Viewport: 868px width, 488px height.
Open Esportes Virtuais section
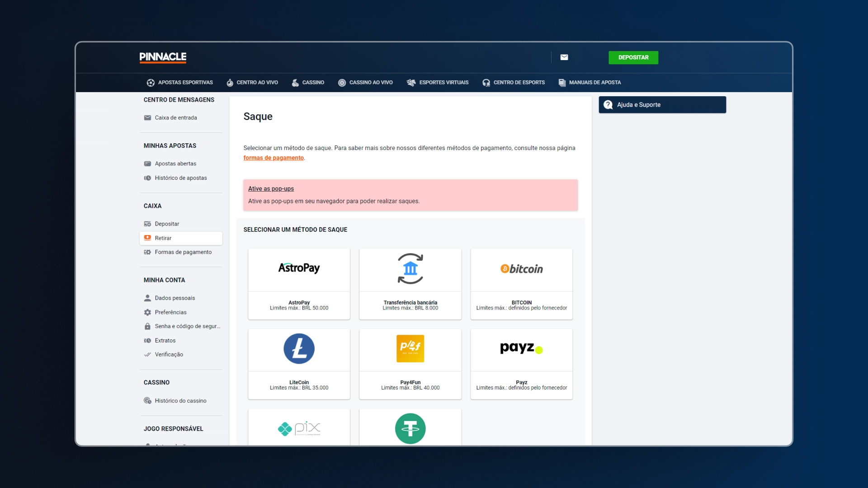[438, 83]
